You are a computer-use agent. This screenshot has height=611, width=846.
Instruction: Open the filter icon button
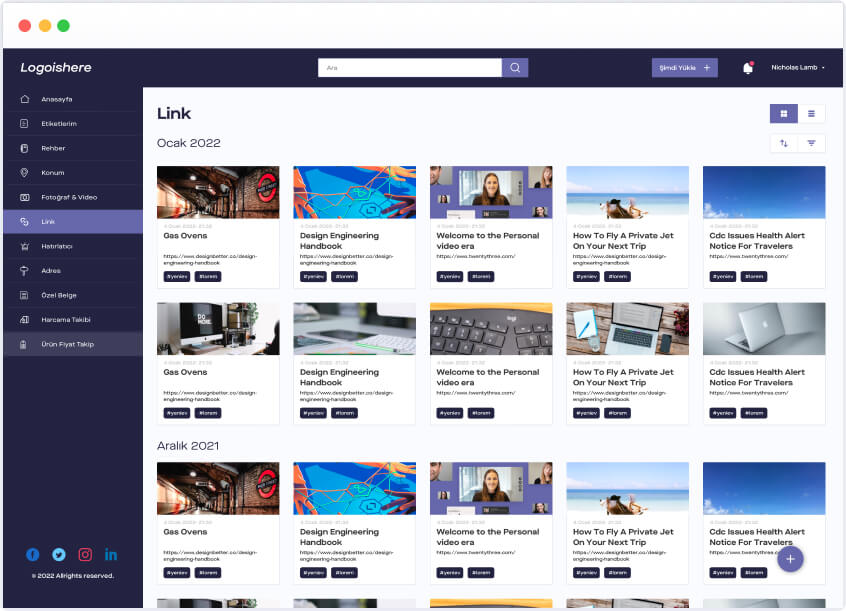click(811, 143)
